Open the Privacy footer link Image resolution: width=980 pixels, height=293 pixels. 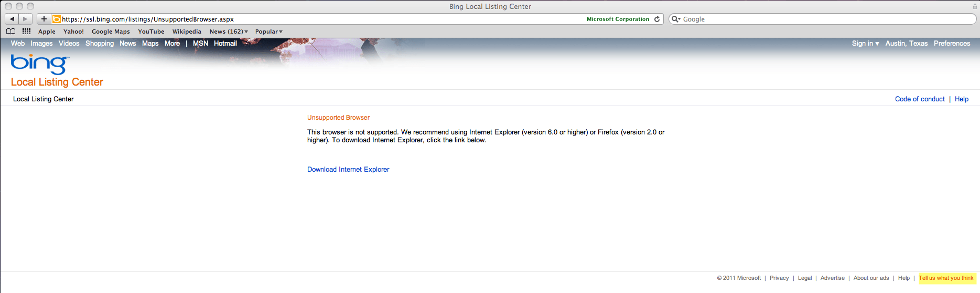tap(779, 278)
